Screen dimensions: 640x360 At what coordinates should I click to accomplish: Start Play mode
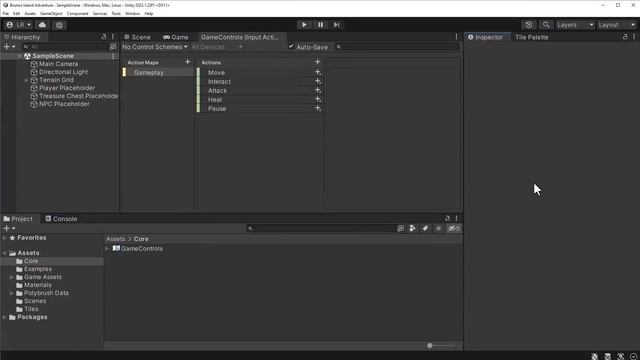(x=304, y=25)
